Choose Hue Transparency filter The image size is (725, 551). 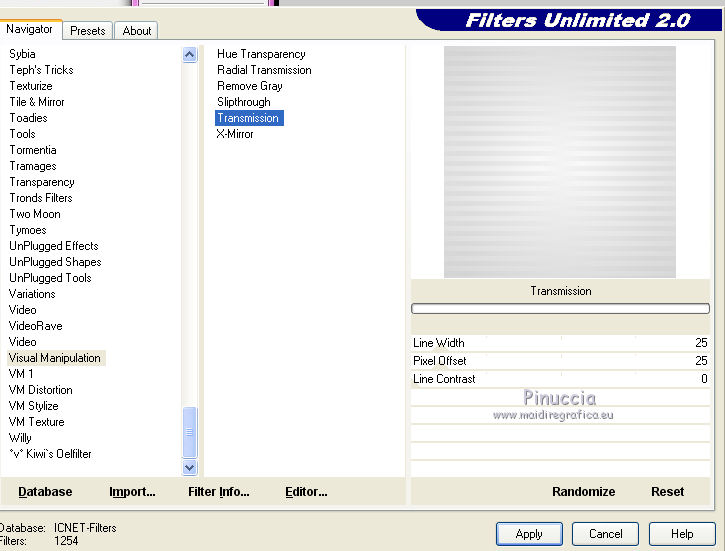[x=261, y=54]
